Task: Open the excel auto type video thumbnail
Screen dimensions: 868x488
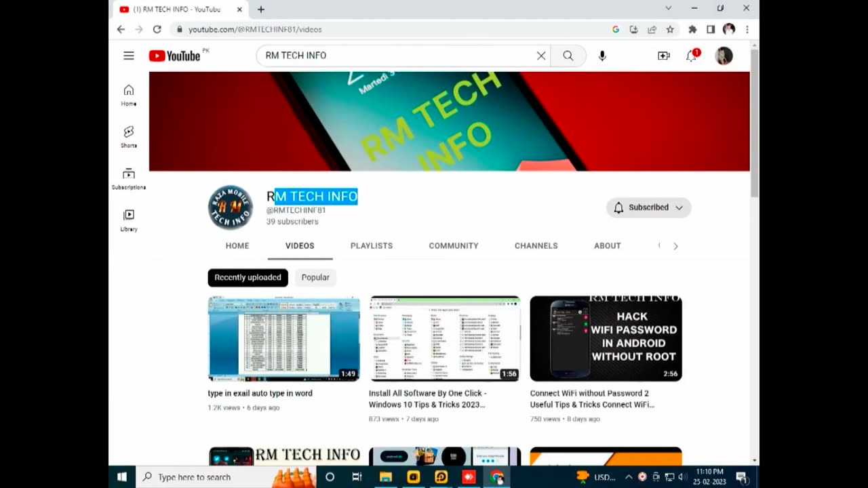Action: point(284,338)
